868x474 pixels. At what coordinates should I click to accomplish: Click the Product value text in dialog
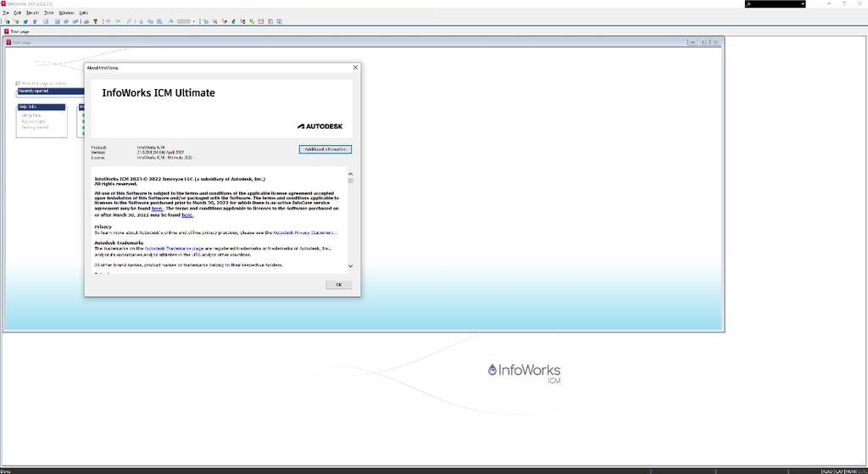coord(151,148)
